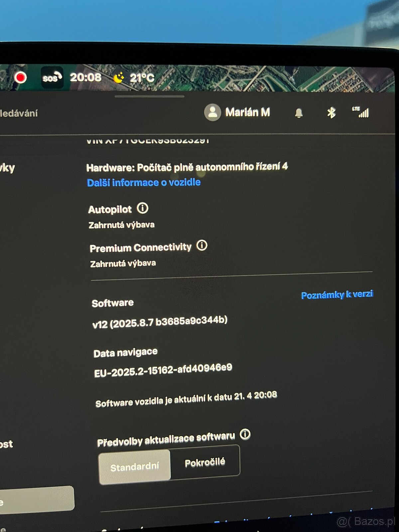
Task: Tap the red dashcam recording icon
Action: tap(20, 77)
